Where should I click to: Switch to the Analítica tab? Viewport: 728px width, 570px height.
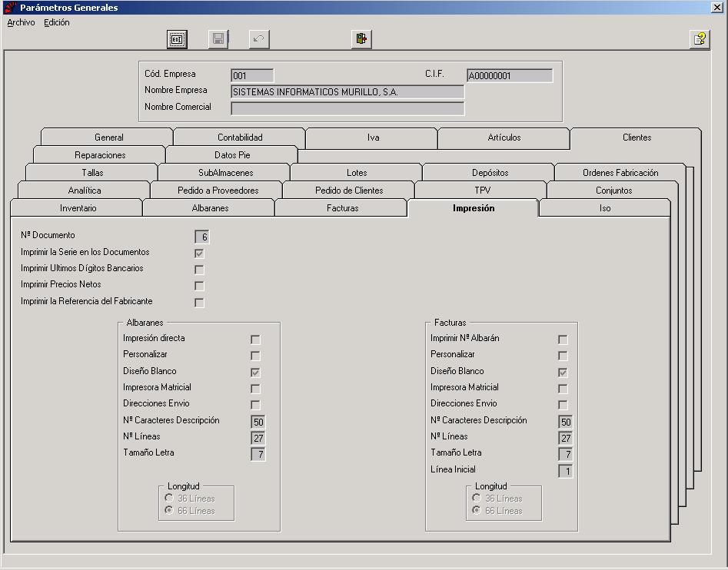coord(84,191)
